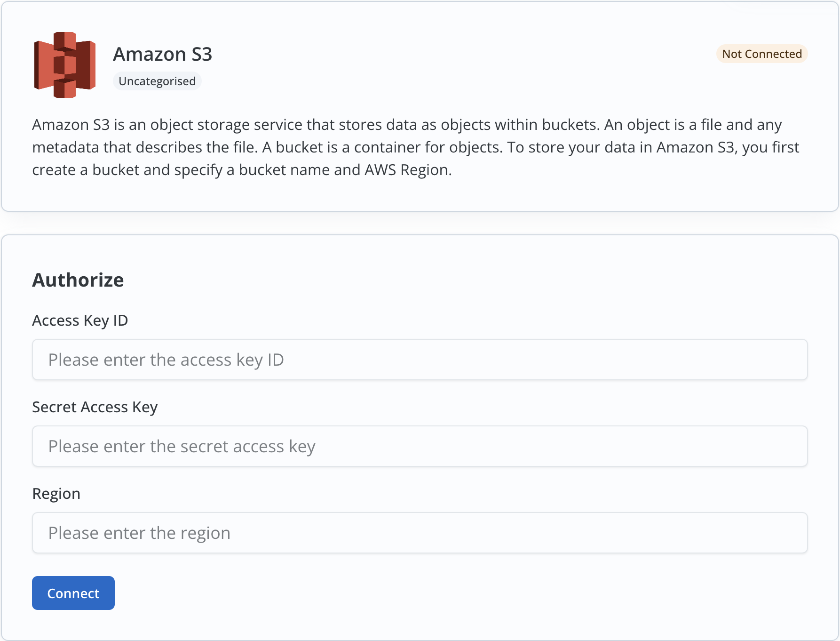Viewport: 840px width, 641px height.
Task: Click into the Region input field
Action: pyautogui.click(x=420, y=533)
